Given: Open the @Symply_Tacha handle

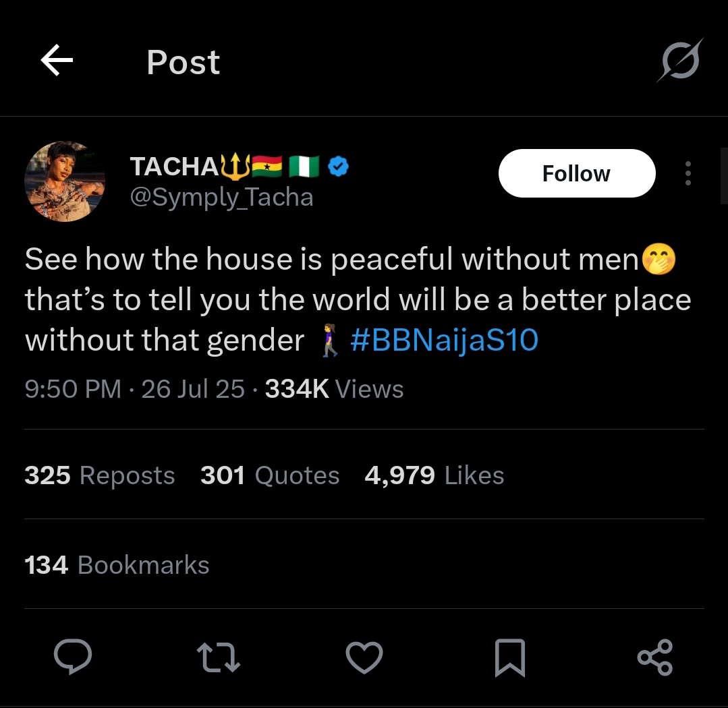Looking at the screenshot, I should click(x=221, y=198).
